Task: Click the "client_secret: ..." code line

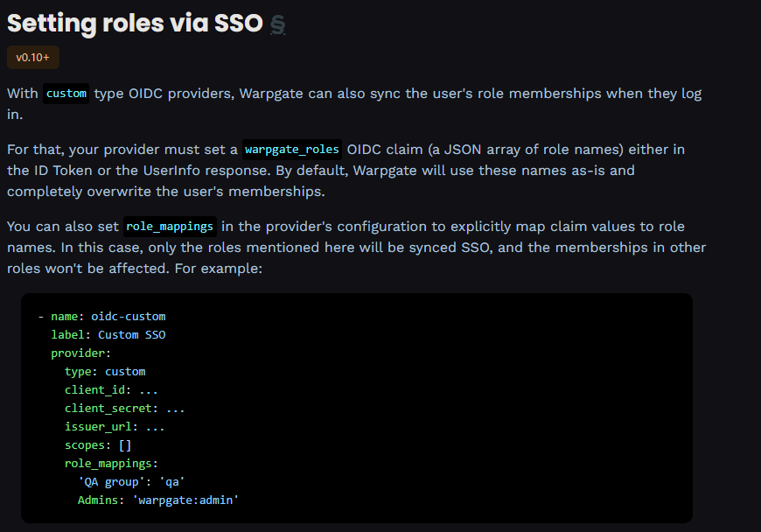Action: (x=125, y=409)
